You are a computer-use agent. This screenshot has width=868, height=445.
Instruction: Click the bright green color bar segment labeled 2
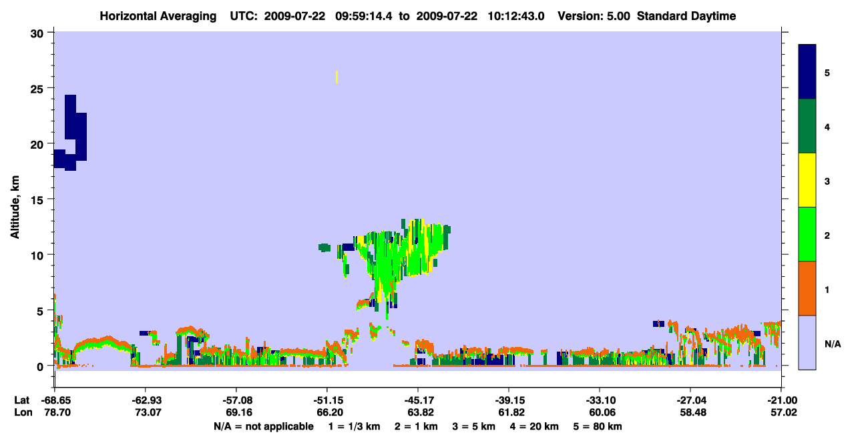coord(807,234)
